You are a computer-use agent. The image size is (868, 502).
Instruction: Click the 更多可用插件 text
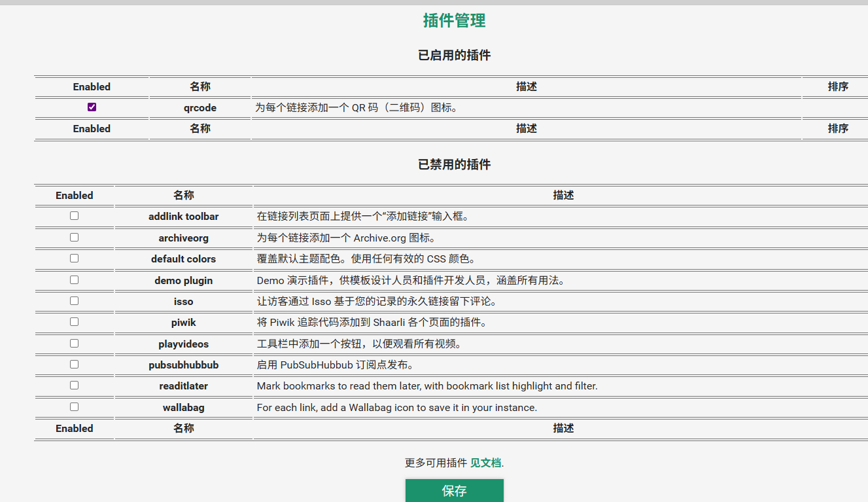(x=436, y=463)
